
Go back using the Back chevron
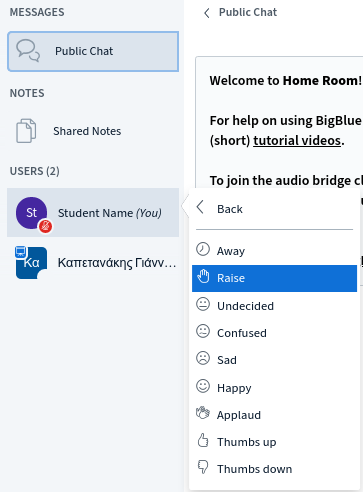click(200, 207)
